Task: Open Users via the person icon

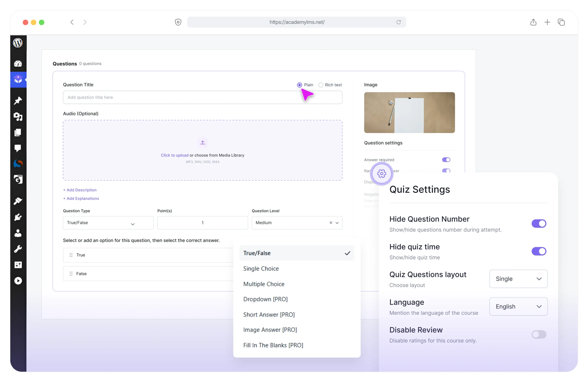Action: tap(18, 233)
